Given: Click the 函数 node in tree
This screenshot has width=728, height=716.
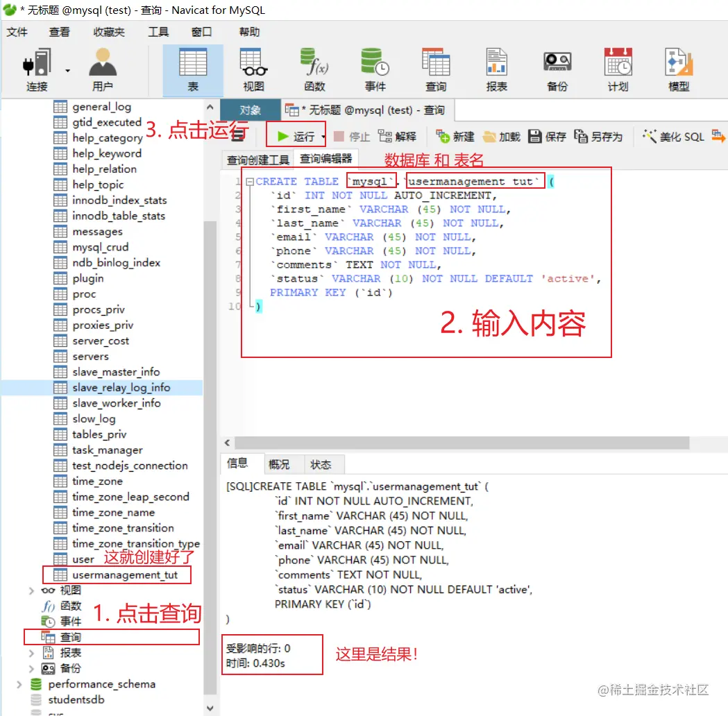Looking at the screenshot, I should [x=62, y=606].
